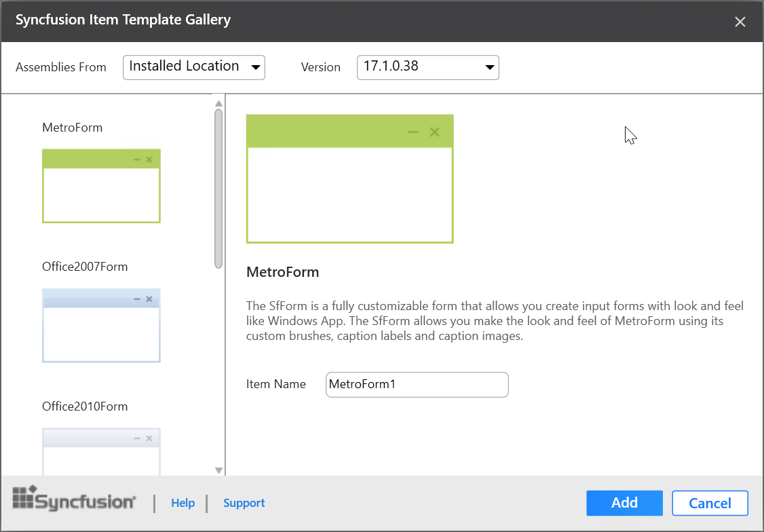The image size is (764, 532).
Task: Click the Add button
Action: click(x=624, y=503)
